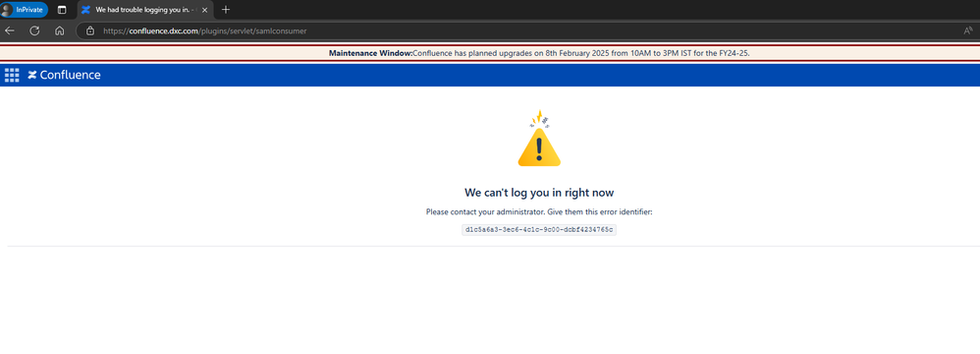Screen dimensions: 980x354
Task: Open the Confluence app switcher grid
Action: (x=12, y=75)
